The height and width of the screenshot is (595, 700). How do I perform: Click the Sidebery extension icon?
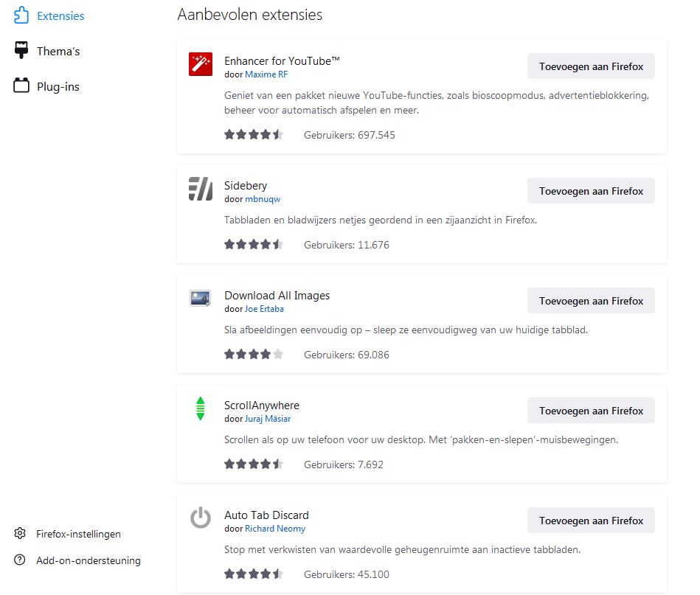coord(201,189)
